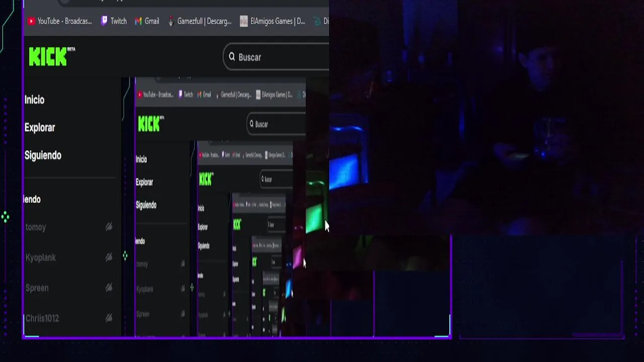
Task: Focus the large Buscar search field
Action: coord(276,57)
